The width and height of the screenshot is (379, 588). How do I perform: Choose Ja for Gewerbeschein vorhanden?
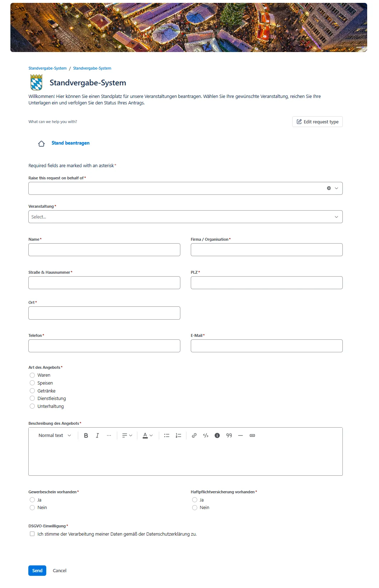click(32, 500)
